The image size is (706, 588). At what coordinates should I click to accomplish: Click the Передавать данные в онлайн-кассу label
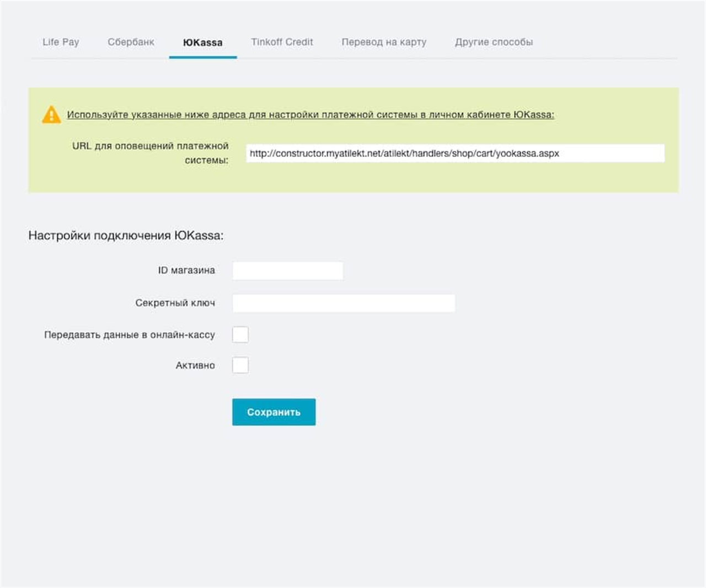tap(130, 335)
